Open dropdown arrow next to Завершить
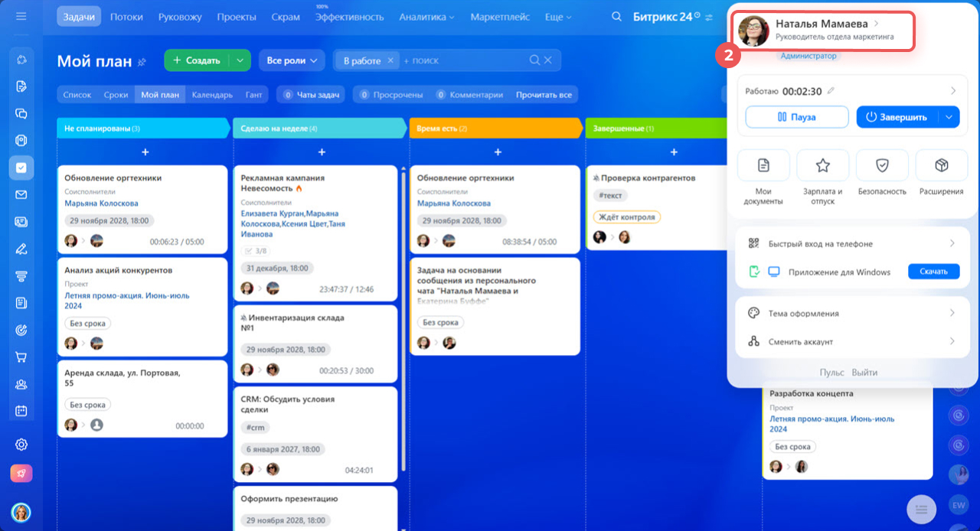Viewport: 980px width, 531px height. point(949,117)
